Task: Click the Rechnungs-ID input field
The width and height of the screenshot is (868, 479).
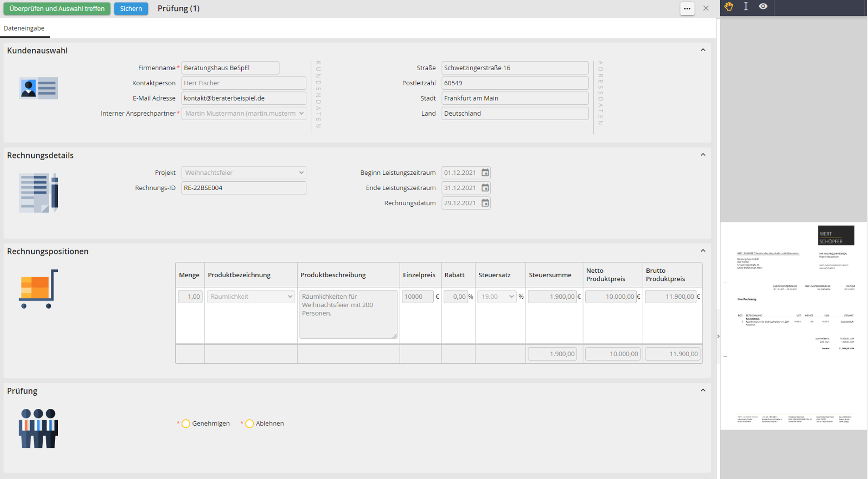Action: click(244, 188)
